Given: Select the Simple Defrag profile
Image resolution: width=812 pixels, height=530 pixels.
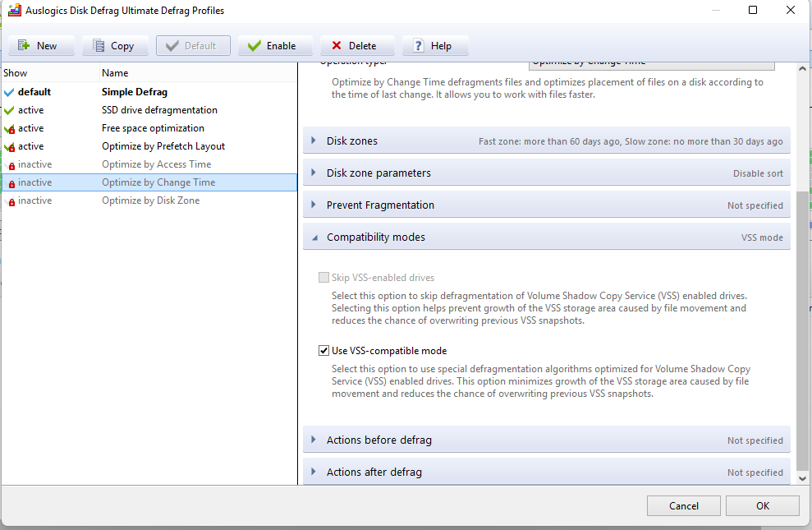Looking at the screenshot, I should coord(149,92).
